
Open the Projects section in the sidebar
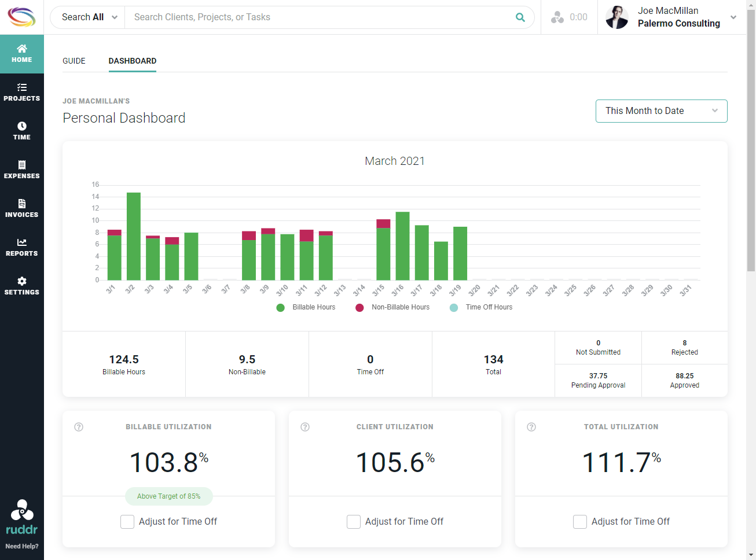(21, 93)
